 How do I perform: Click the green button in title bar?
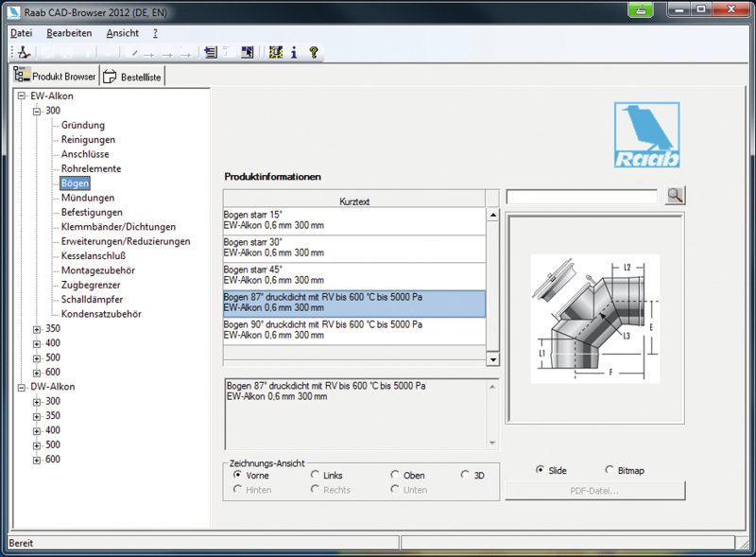coord(641,9)
